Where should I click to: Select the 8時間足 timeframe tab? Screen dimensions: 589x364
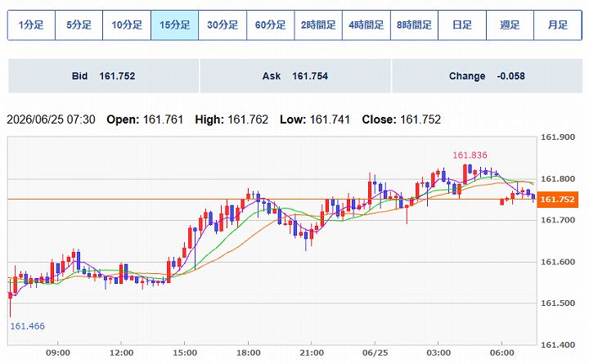414,25
